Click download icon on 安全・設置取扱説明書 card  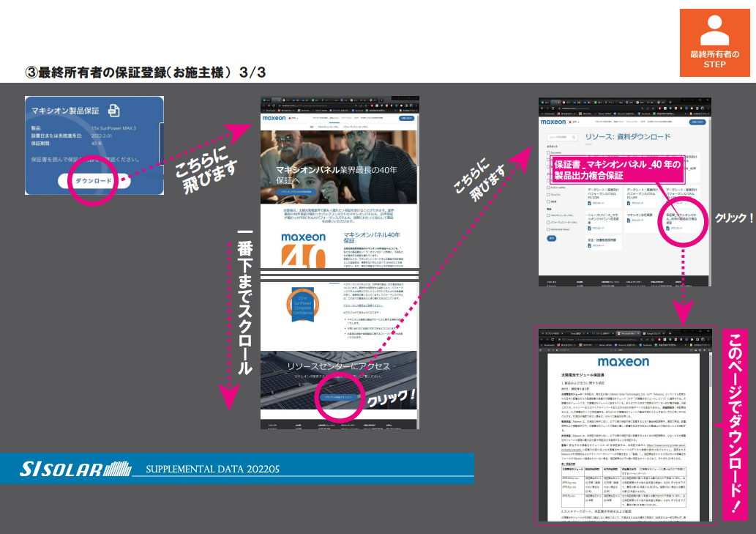click(x=589, y=245)
